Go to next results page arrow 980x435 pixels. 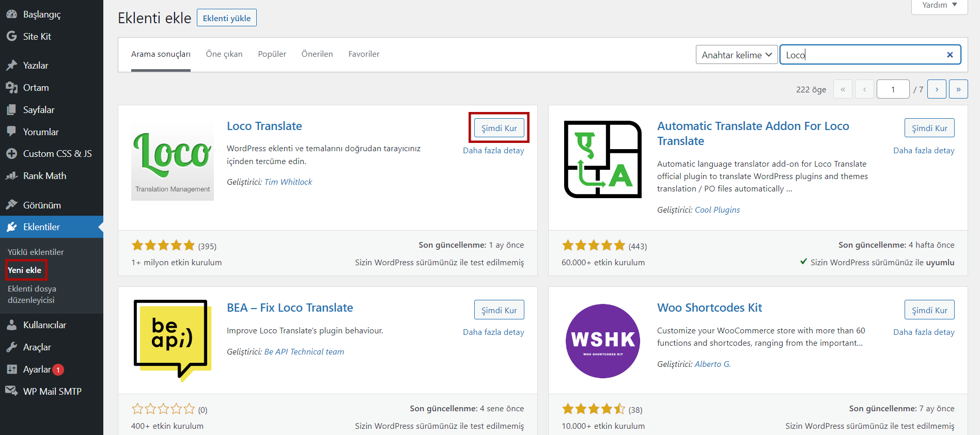[937, 89]
